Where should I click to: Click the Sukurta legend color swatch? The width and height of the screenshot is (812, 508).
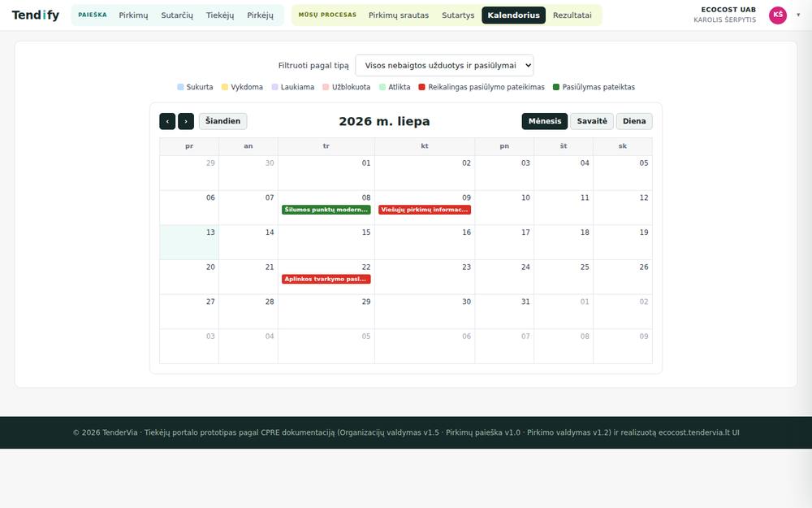click(181, 87)
